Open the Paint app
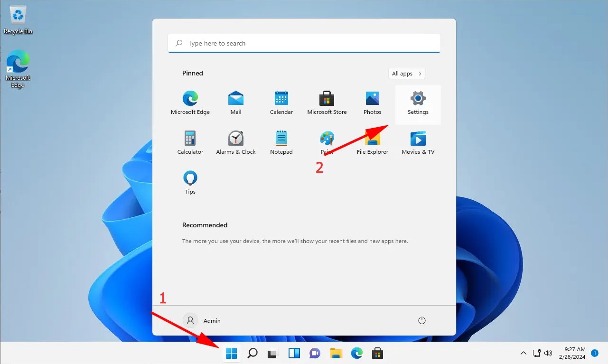The image size is (608, 364). (327, 143)
